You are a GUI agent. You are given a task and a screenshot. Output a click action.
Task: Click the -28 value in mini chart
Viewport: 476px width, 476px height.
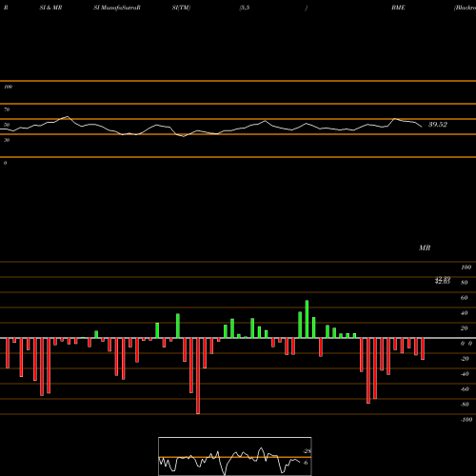307,451
